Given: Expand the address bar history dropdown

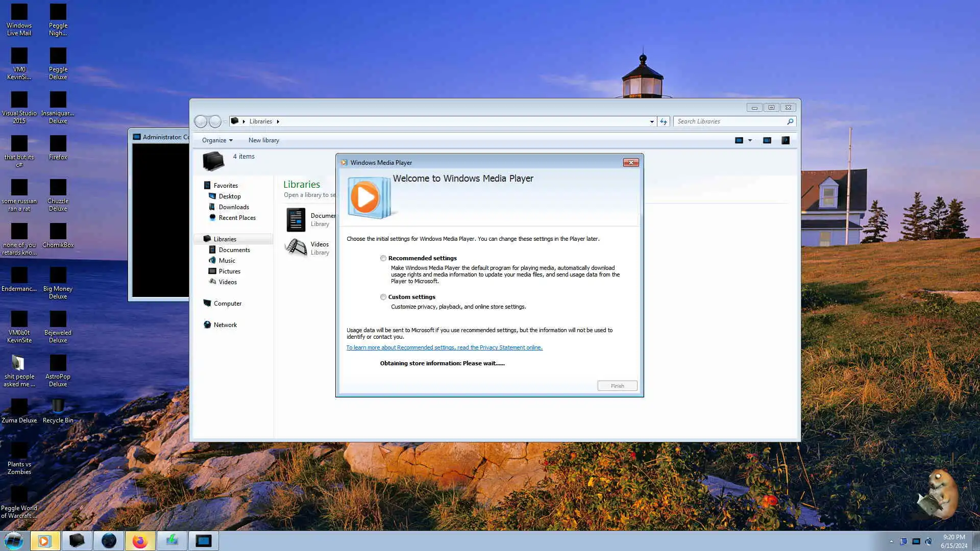Looking at the screenshot, I should pos(652,121).
